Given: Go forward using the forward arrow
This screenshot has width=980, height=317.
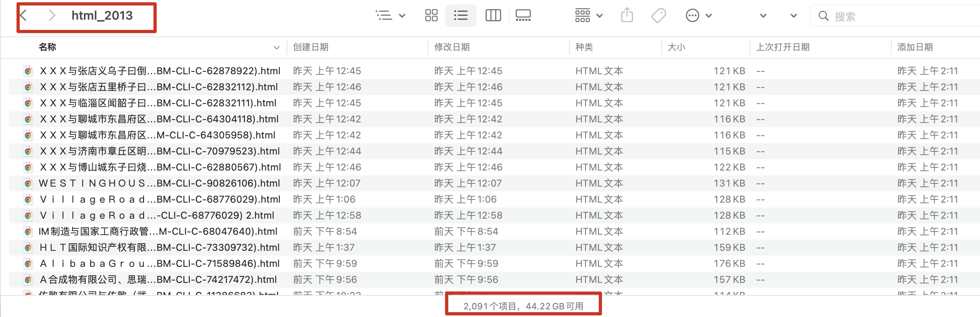Looking at the screenshot, I should pyautogui.click(x=51, y=16).
